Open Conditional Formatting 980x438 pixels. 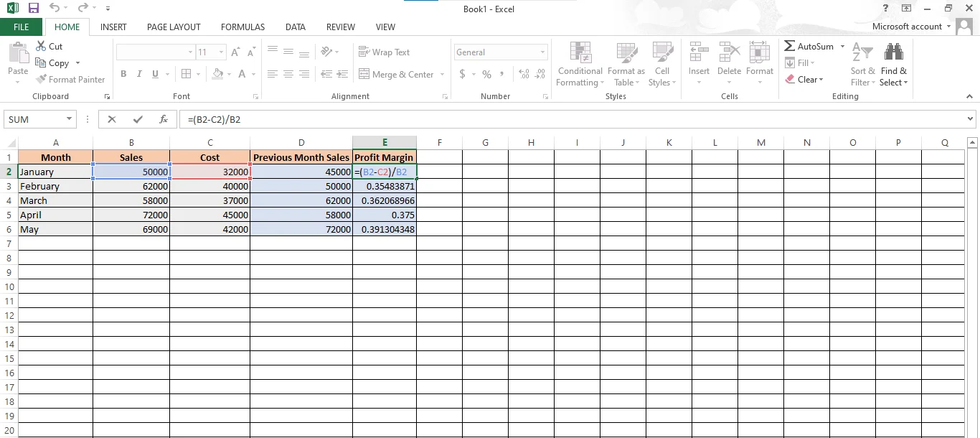(x=580, y=63)
